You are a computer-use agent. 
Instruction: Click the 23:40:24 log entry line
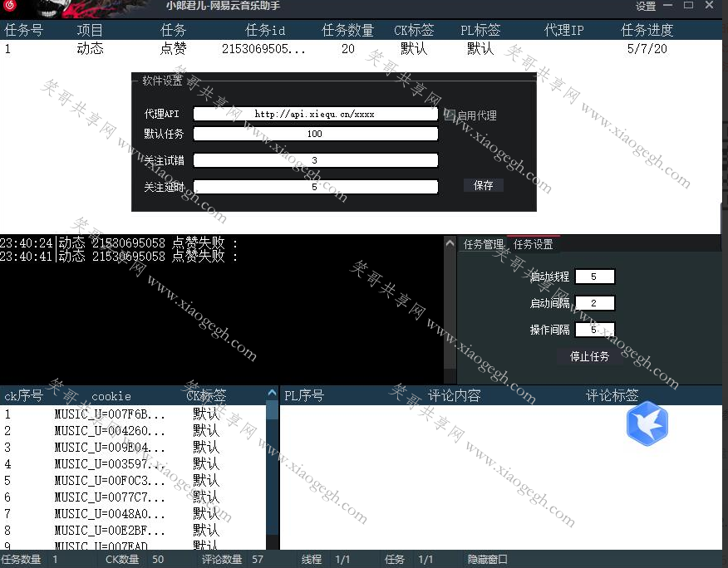coord(119,242)
